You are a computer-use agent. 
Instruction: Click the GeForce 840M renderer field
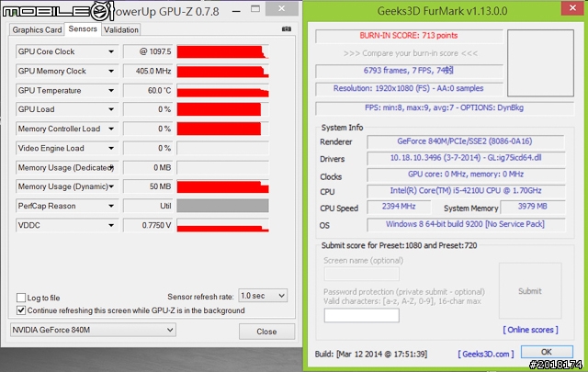click(466, 141)
